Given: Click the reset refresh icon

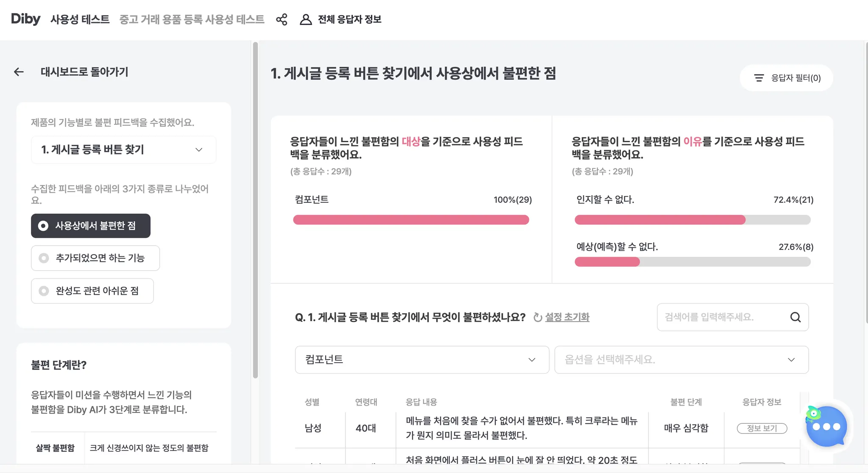Looking at the screenshot, I should pos(537,317).
